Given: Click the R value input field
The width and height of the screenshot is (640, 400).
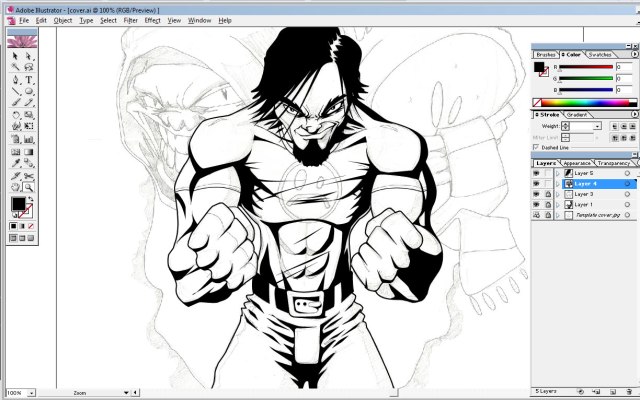Looking at the screenshot, I should 624,67.
